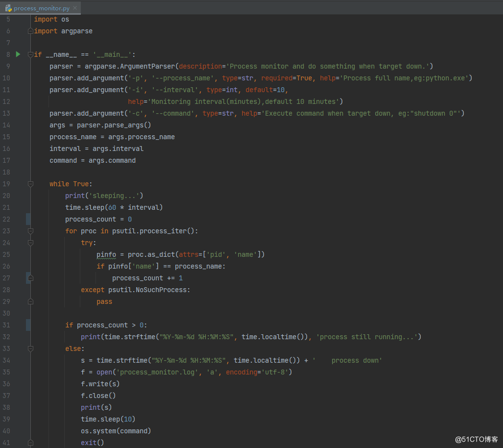The height and width of the screenshot is (448, 503).
Task: Toggle the fold end marker at line 27
Action: 30,278
